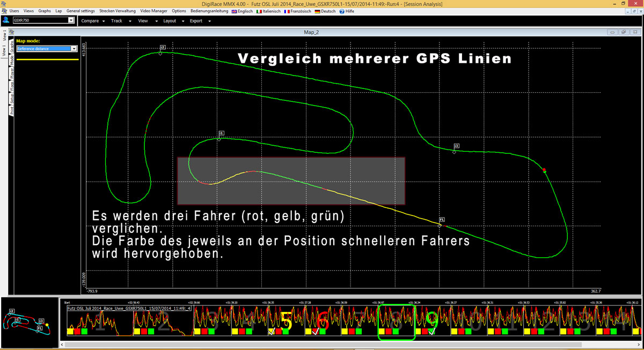Screen dimensions: 644x350
Task: Assign lap 7 to the yellow driver
Action: tap(345, 332)
